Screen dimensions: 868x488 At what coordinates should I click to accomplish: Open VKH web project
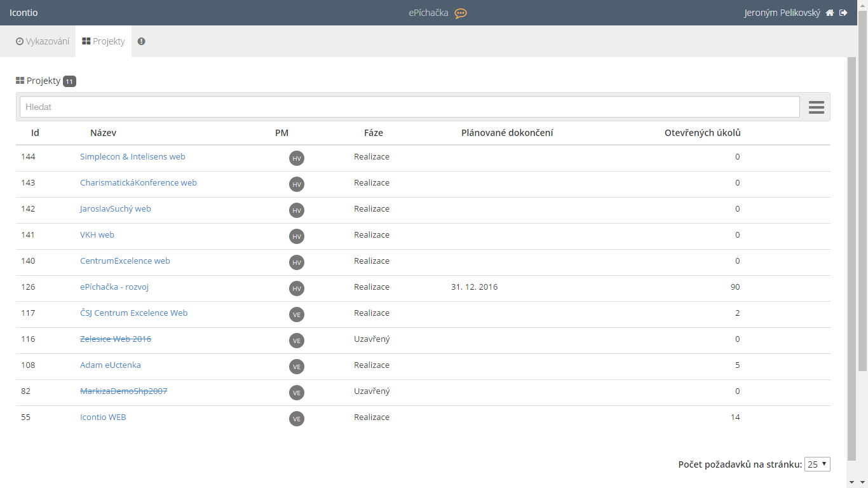point(97,234)
